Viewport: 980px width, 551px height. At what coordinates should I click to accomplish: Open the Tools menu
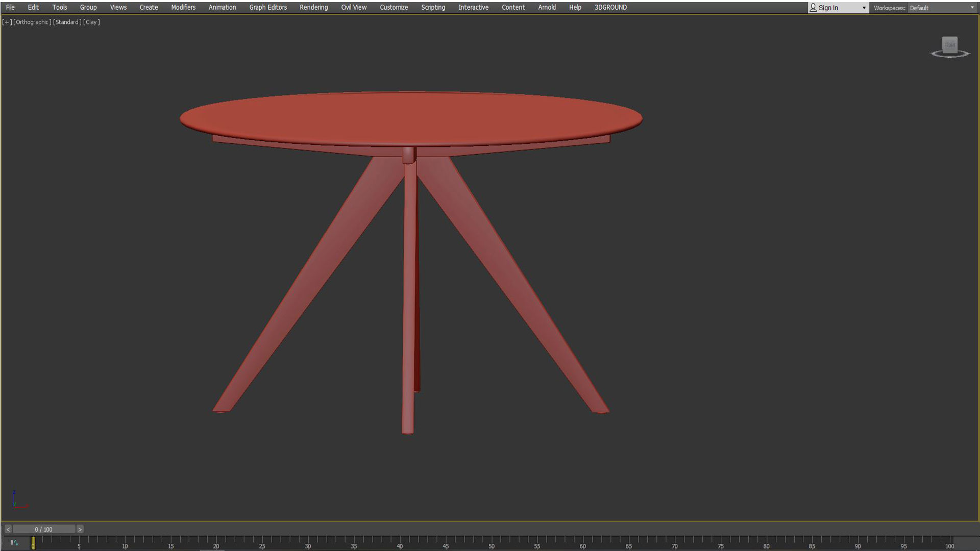tap(60, 7)
